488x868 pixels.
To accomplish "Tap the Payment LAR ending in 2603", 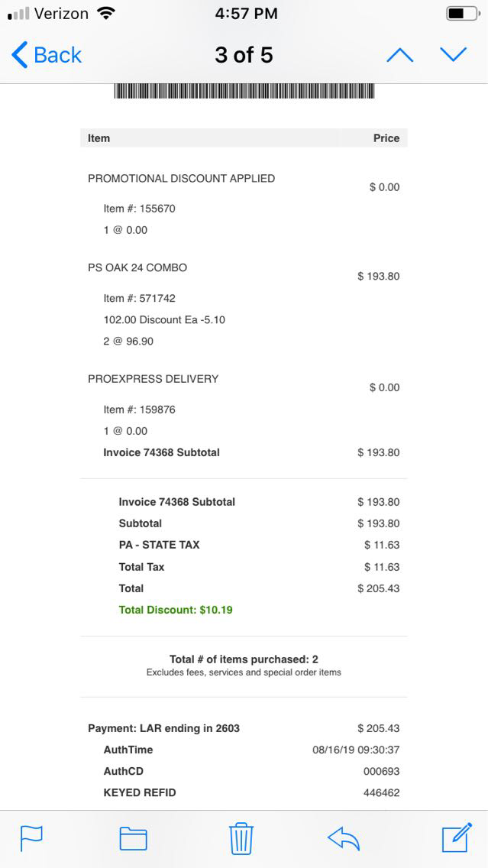I will point(163,728).
